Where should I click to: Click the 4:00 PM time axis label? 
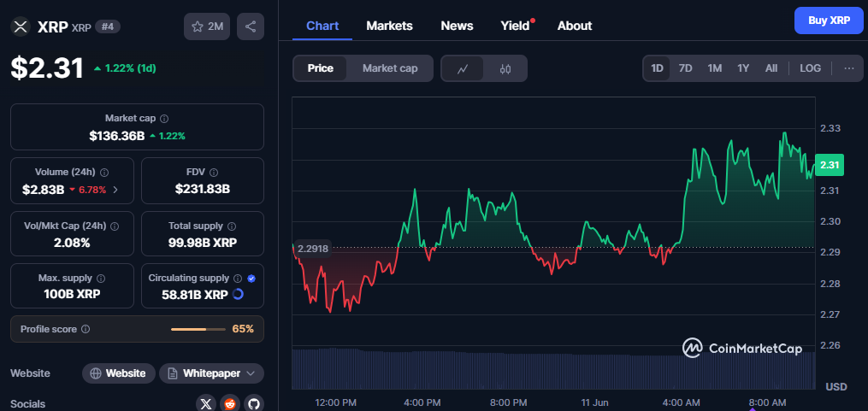(x=423, y=402)
